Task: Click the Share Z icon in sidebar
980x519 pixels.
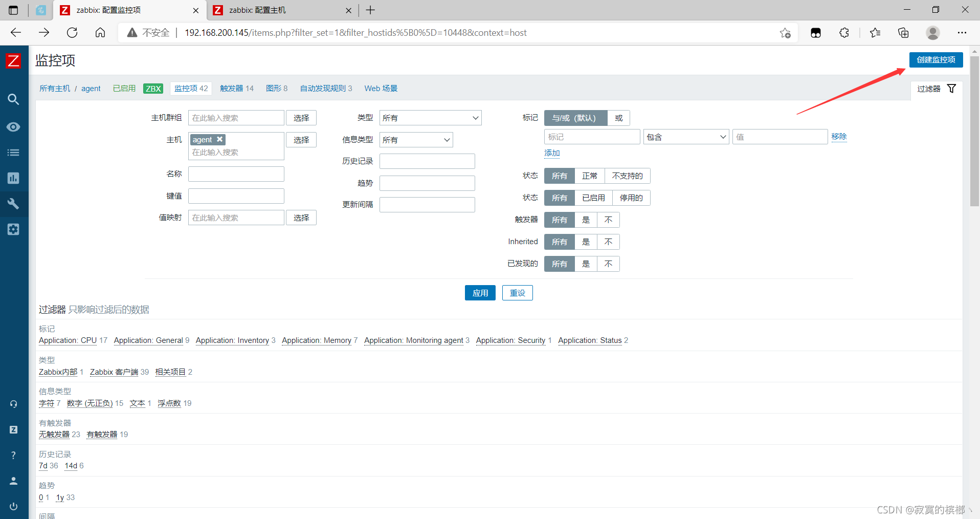Action: 13,429
